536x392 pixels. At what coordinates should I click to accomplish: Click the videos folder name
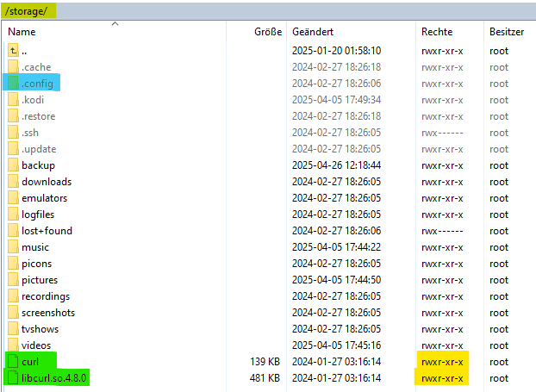pos(37,345)
